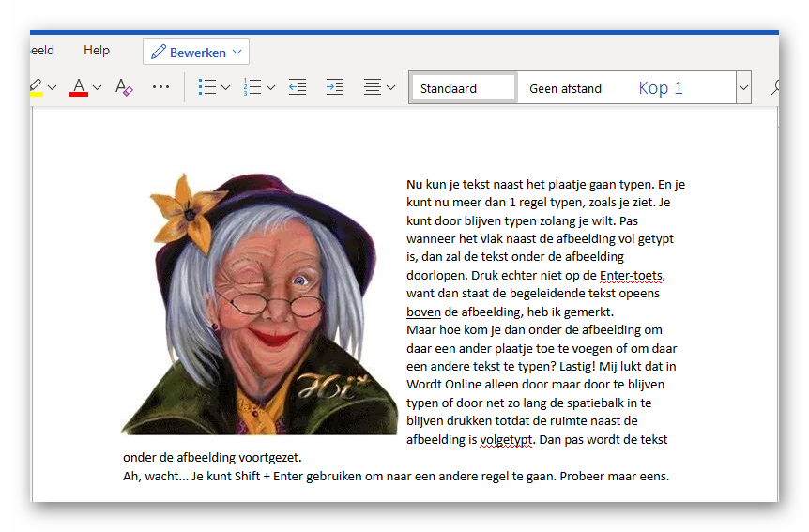809x532 pixels.
Task: Open the numbering style dropdown
Action: tap(270, 88)
